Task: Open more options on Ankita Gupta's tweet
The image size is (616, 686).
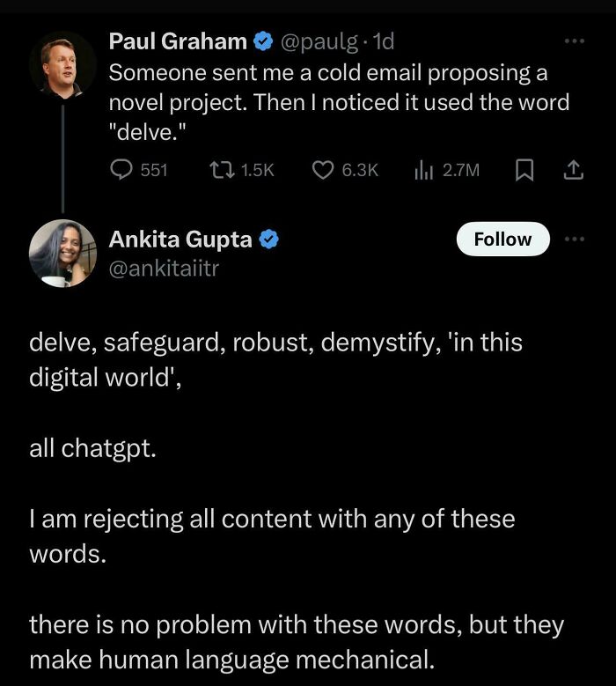Action: (x=574, y=239)
